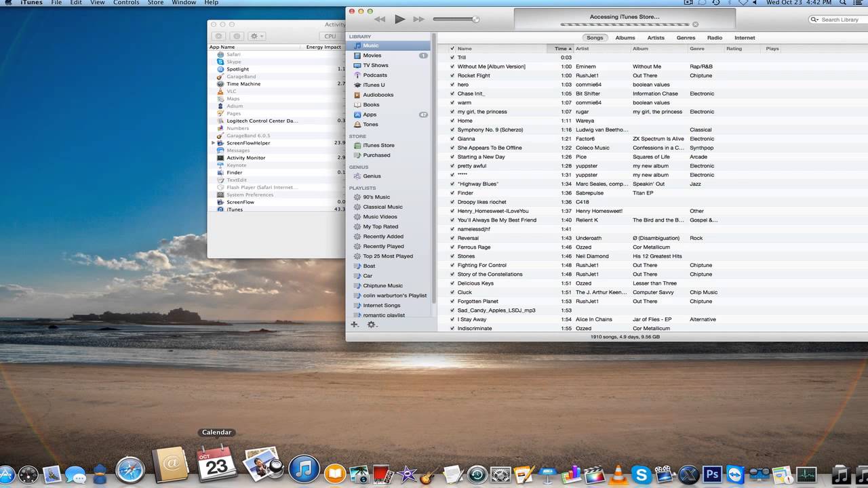Viewport: 868px width, 488px height.
Task: Sort songs by the Genre column
Action: point(706,49)
